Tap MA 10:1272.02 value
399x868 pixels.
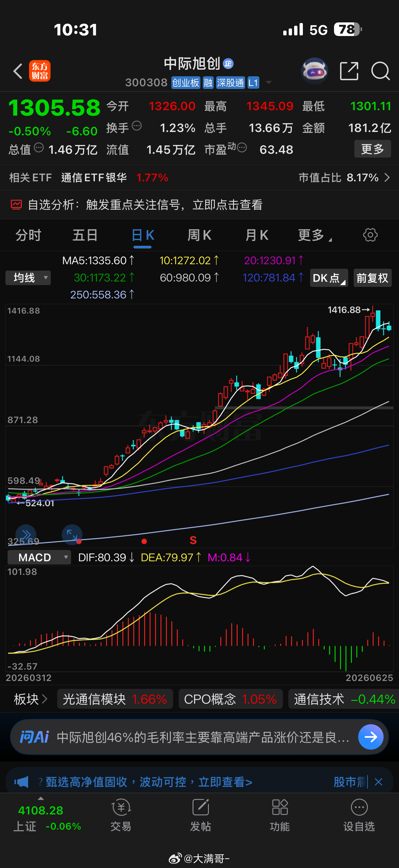coord(189,261)
